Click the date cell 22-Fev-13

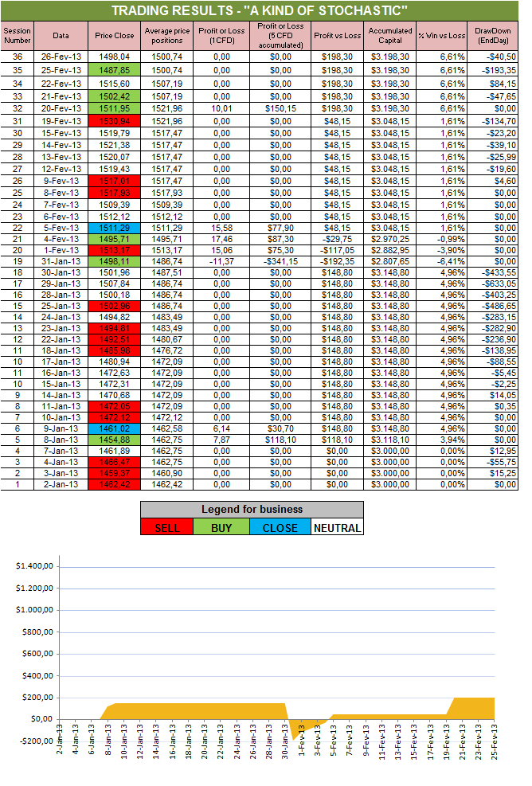[x=61, y=84]
